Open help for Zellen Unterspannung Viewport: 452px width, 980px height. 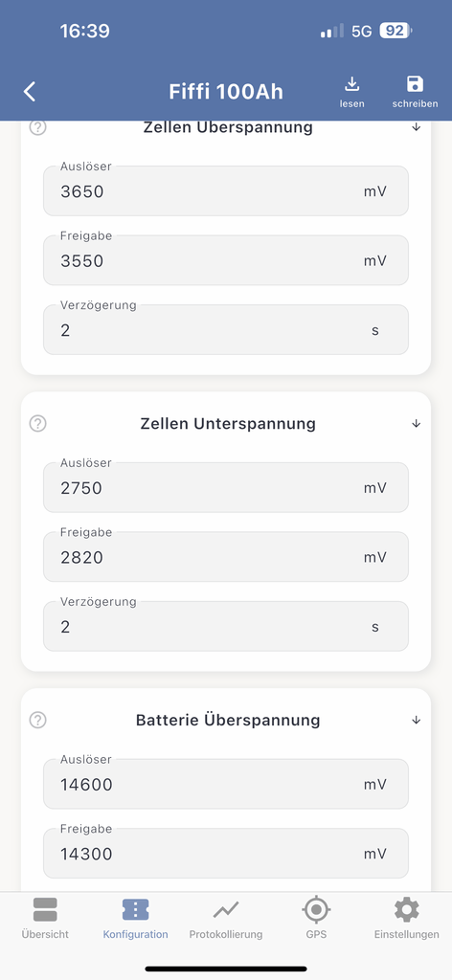point(38,423)
